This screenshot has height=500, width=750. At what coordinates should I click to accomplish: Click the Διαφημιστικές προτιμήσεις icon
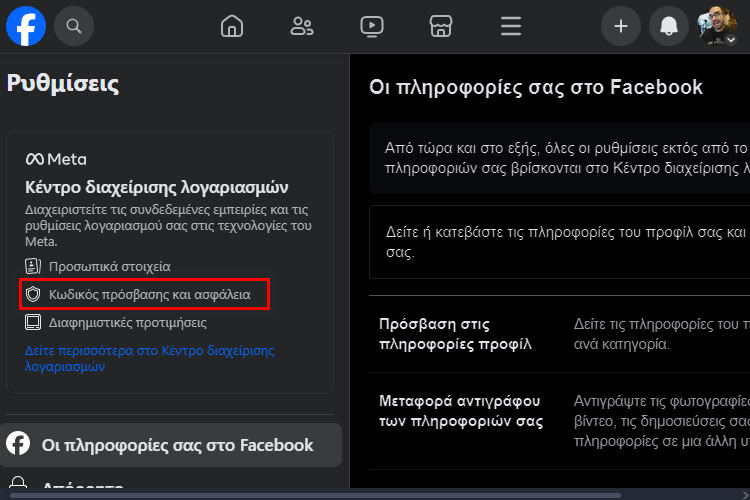[x=33, y=322]
